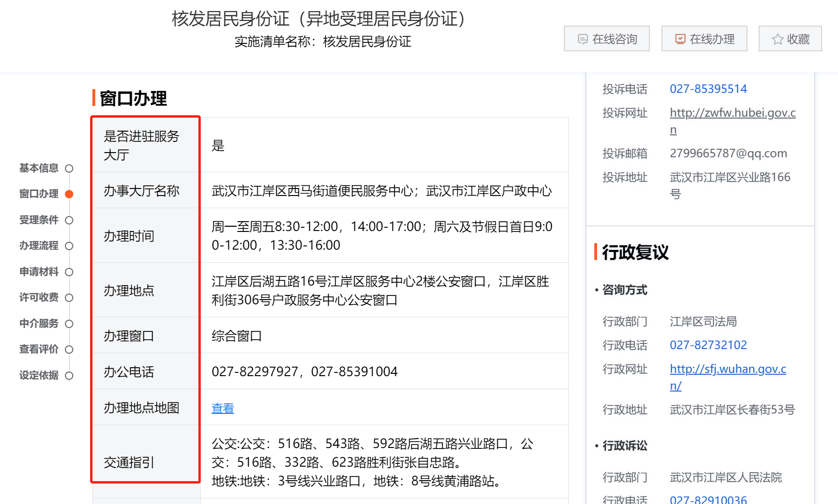The width and height of the screenshot is (838, 504).
Task: Click the 基本信息 circle marker
Action: tap(69, 168)
